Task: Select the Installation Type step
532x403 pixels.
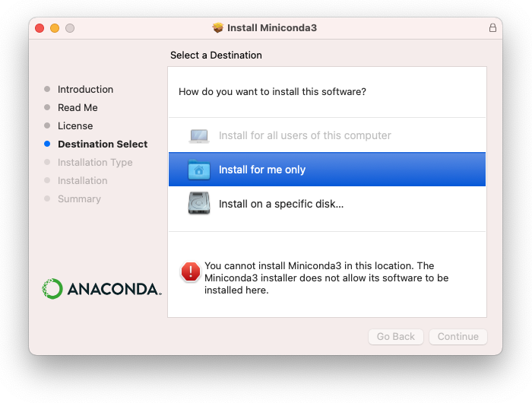Action: click(95, 163)
